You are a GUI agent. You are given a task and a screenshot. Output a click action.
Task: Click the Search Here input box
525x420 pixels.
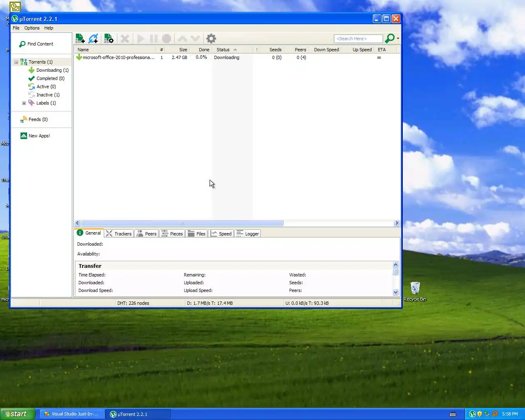tap(358, 39)
